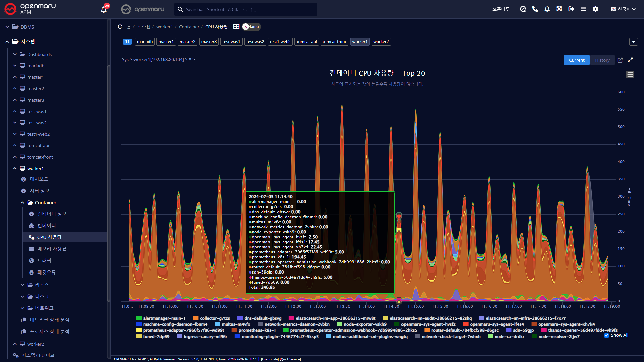Open the server tags dropdown arrow

tap(634, 42)
